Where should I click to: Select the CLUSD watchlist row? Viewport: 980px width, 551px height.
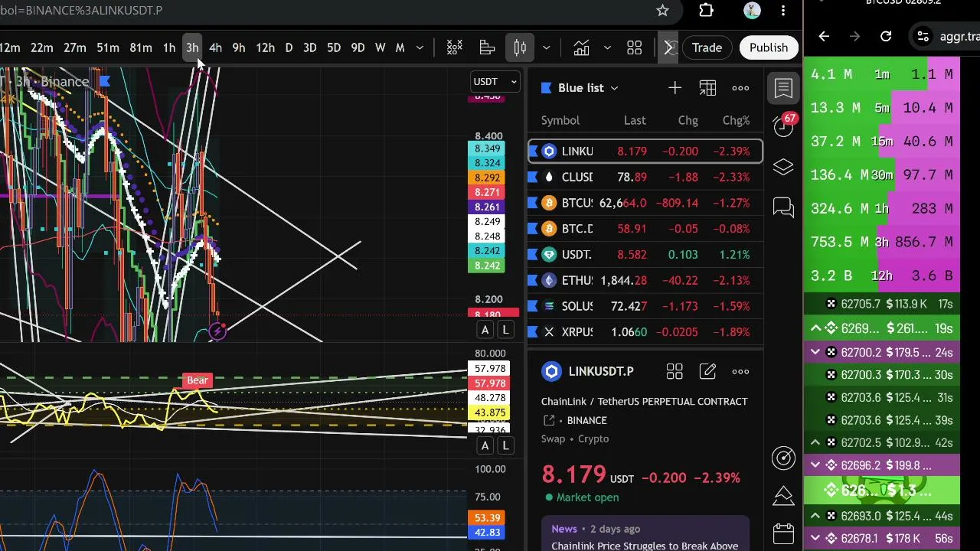click(x=645, y=178)
